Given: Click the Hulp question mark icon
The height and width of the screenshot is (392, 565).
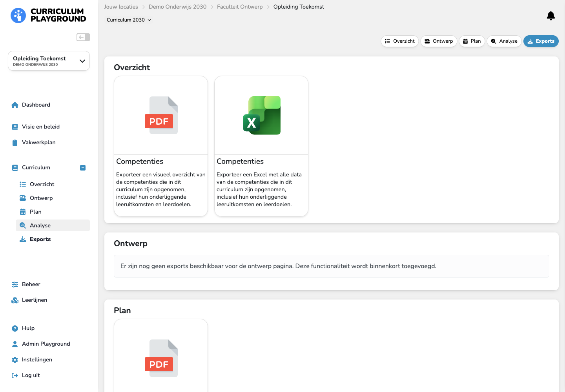Looking at the screenshot, I should coord(15,328).
